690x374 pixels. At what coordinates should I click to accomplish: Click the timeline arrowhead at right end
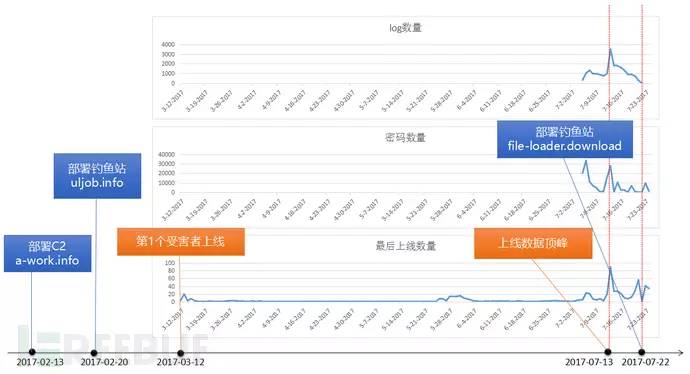[x=680, y=352]
